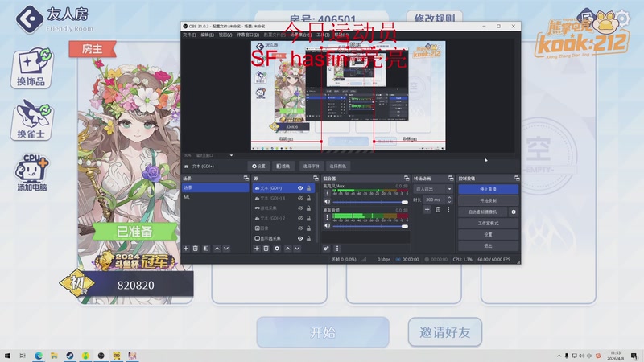This screenshot has width=644, height=362.
Task: Show the 游戏采集 source
Action: (x=300, y=208)
